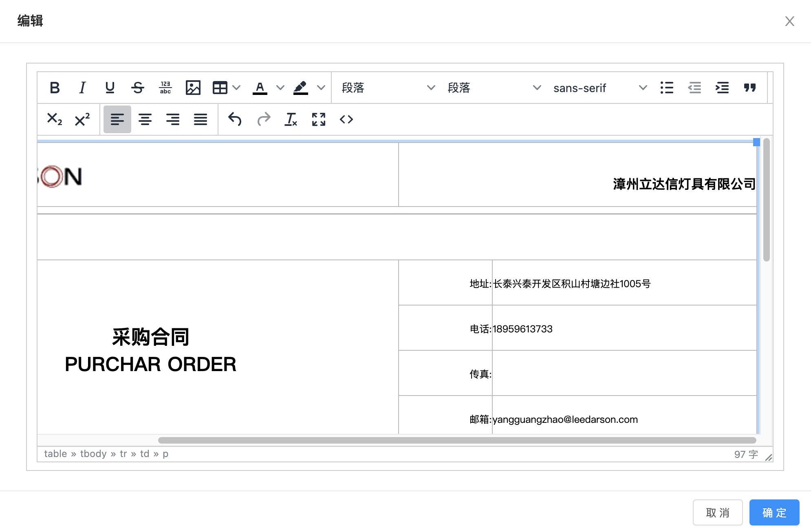
Task: Insert a bullet list
Action: tap(667, 88)
